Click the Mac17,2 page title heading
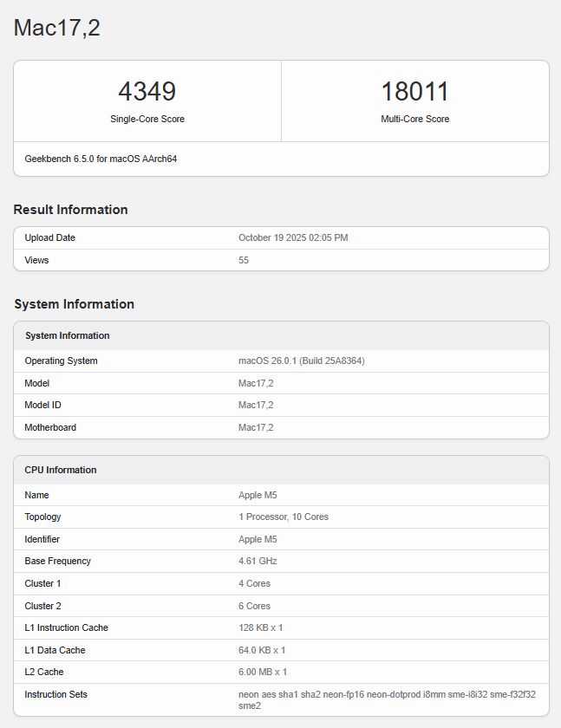561x728 pixels. pyautogui.click(x=57, y=28)
